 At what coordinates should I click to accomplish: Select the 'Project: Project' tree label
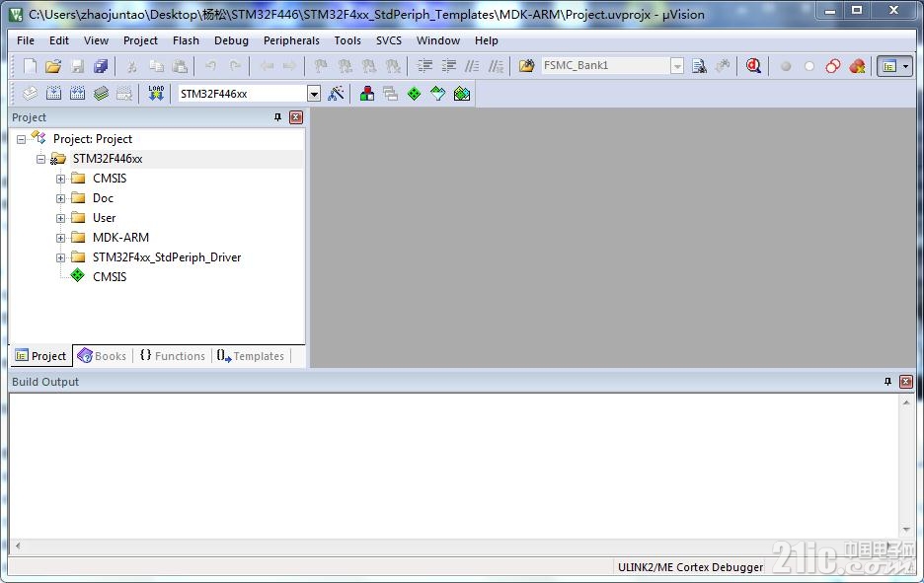[x=93, y=139]
